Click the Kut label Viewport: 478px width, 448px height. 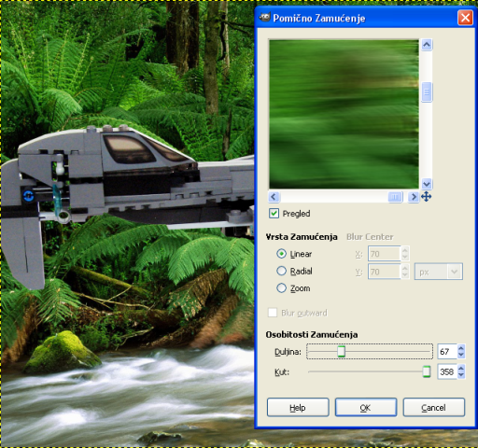click(x=282, y=372)
